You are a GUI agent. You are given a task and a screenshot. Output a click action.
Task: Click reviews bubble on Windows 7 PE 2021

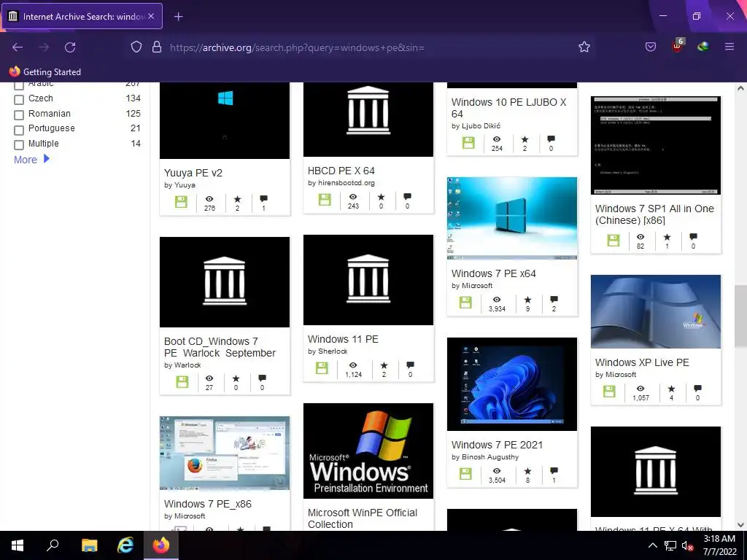tap(554, 471)
